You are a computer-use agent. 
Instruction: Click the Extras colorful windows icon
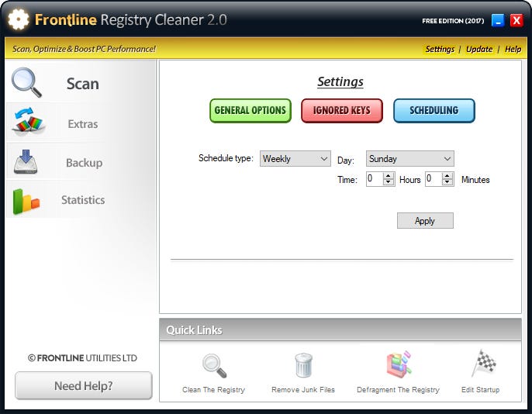click(28, 121)
